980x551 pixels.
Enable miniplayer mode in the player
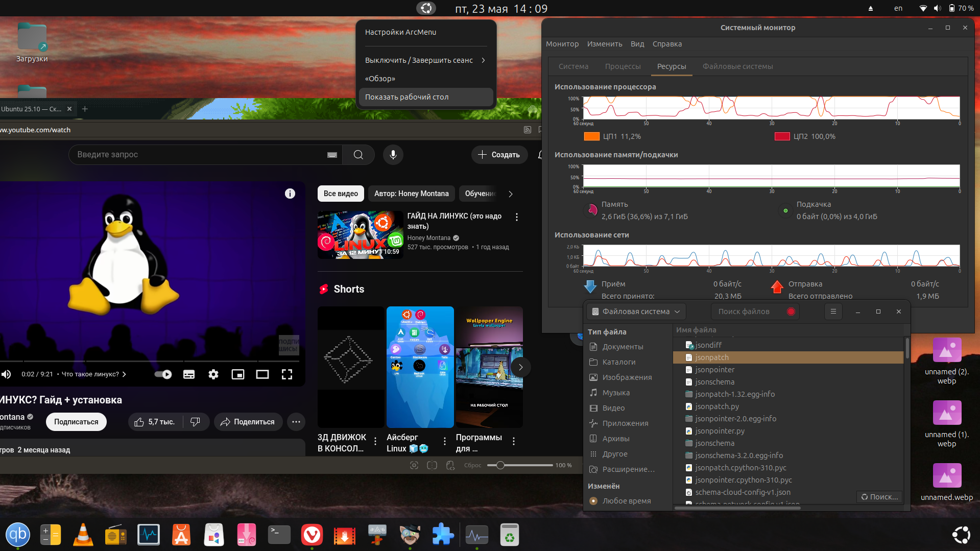click(238, 374)
